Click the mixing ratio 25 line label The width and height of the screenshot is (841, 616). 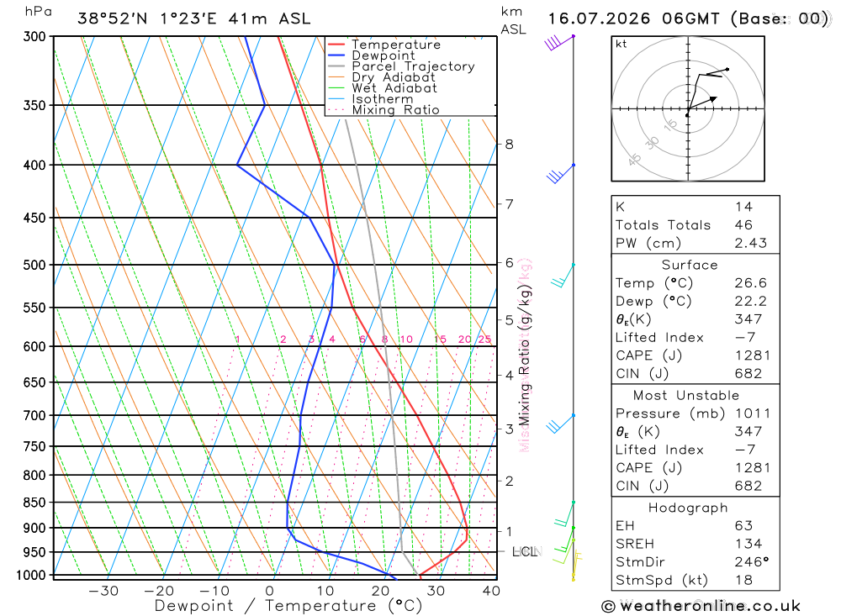coord(485,340)
